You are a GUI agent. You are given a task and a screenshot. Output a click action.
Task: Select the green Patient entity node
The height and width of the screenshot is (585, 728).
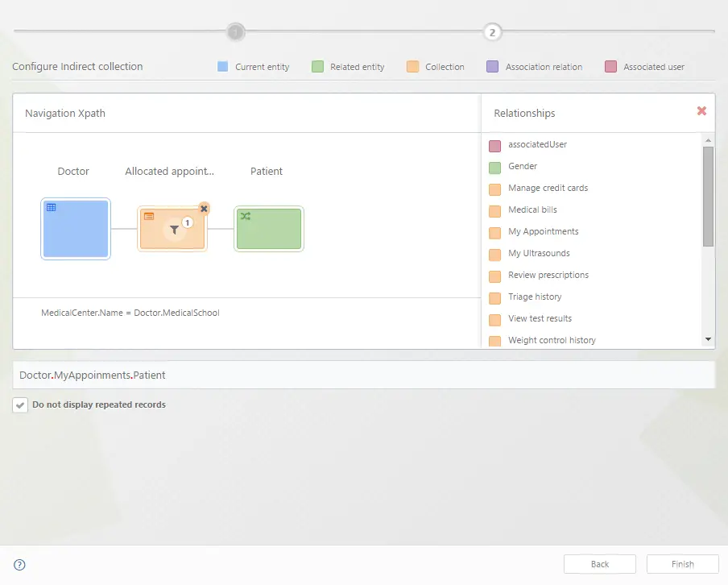pyautogui.click(x=269, y=229)
